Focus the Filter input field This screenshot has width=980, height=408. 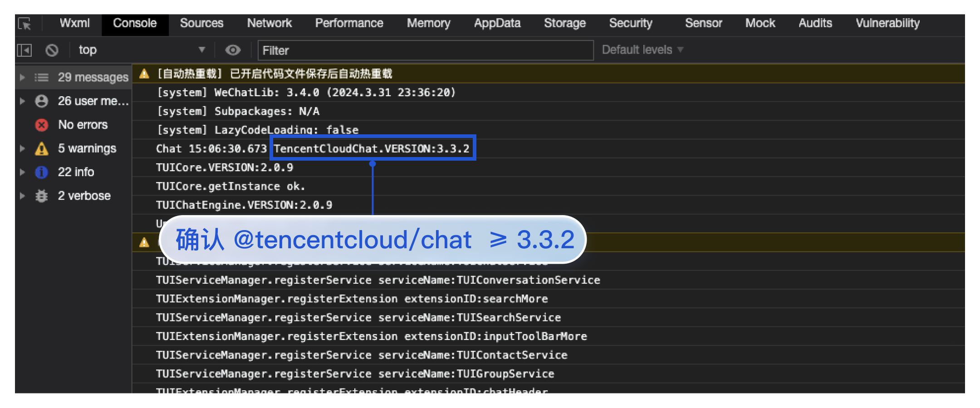tap(426, 50)
